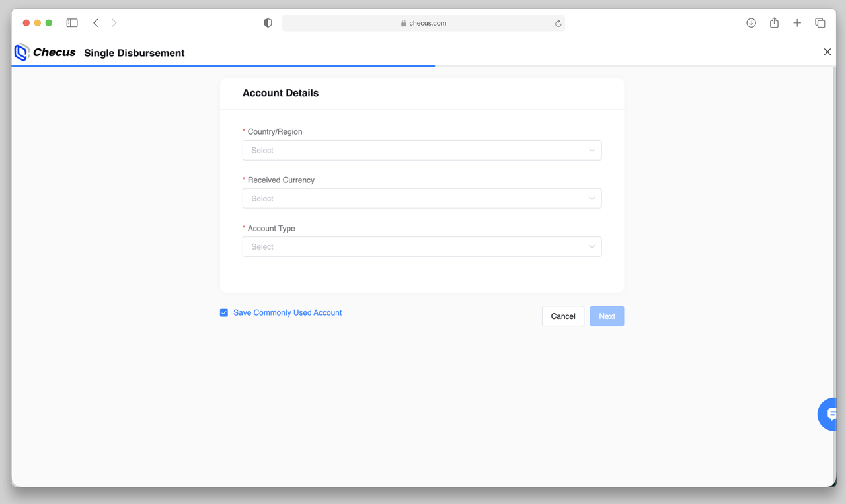Click the Checus logo icon

coord(22,52)
